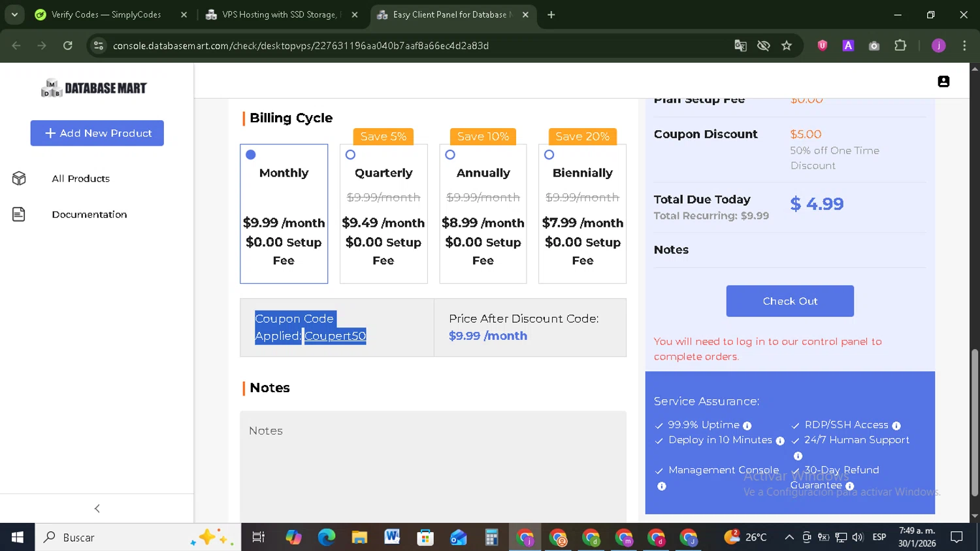Image resolution: width=980 pixels, height=551 pixels.
Task: Open the Extensions puzzle-piece menu
Action: 900,46
